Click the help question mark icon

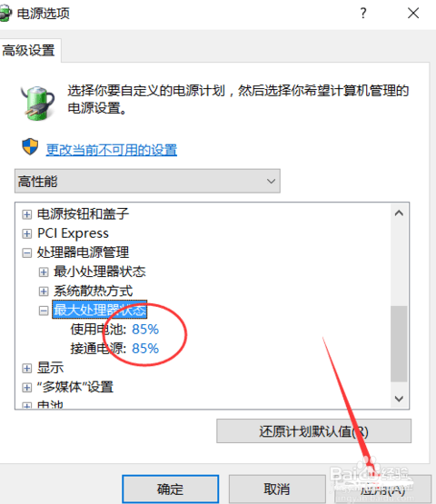(363, 14)
